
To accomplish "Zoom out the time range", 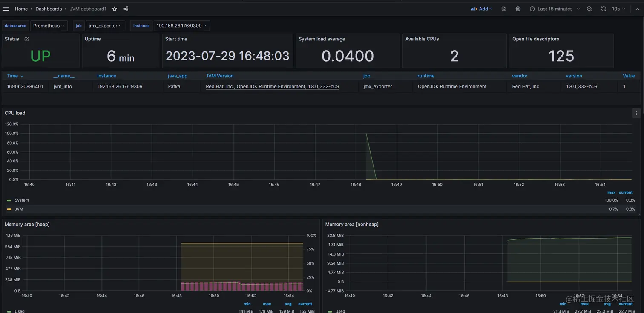I will [x=589, y=9].
